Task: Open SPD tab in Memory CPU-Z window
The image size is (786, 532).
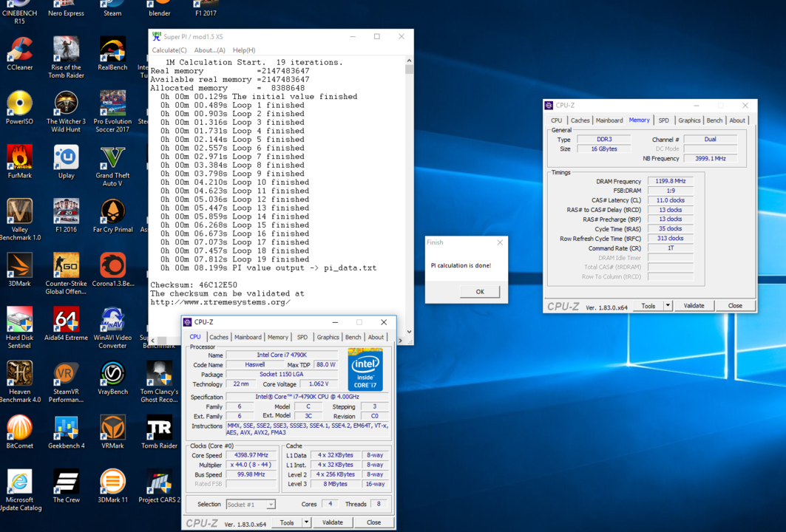Action: pos(664,120)
